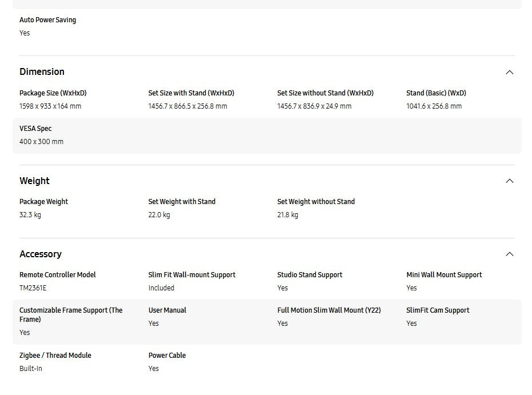Select the Slim Fit Wall-mount Support label
The image size is (532, 395).
[x=191, y=275]
